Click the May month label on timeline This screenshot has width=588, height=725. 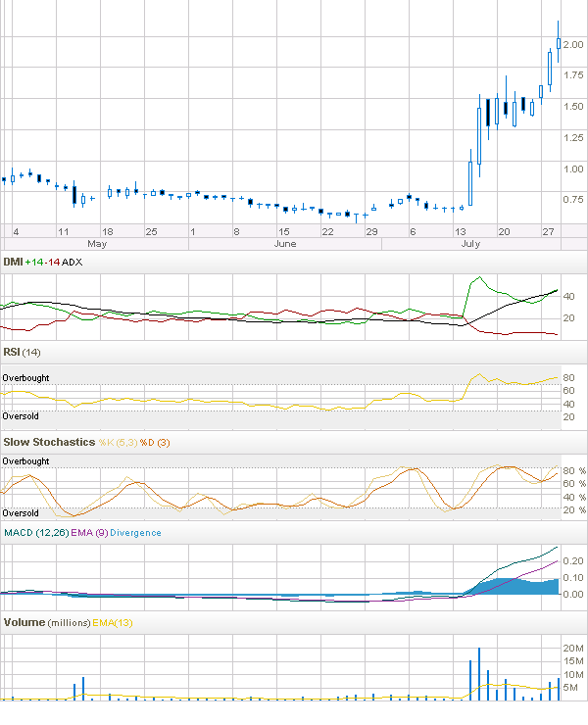coord(97,243)
